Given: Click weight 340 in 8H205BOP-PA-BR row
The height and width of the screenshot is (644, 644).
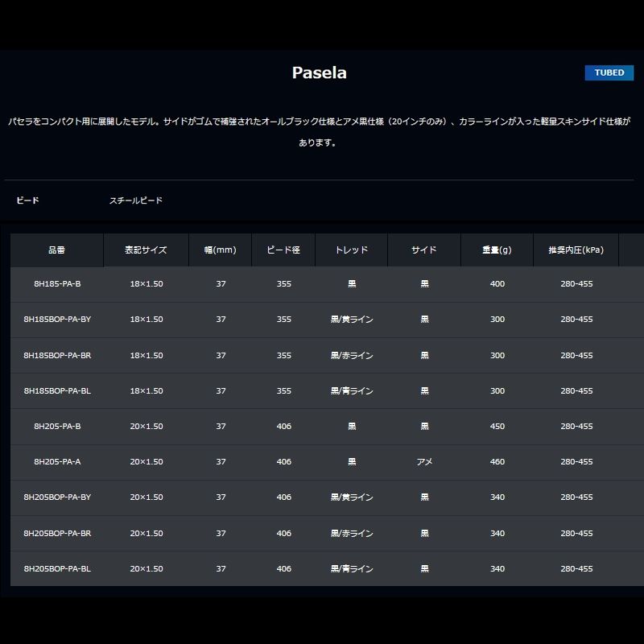Looking at the screenshot, I should pyautogui.click(x=497, y=533).
